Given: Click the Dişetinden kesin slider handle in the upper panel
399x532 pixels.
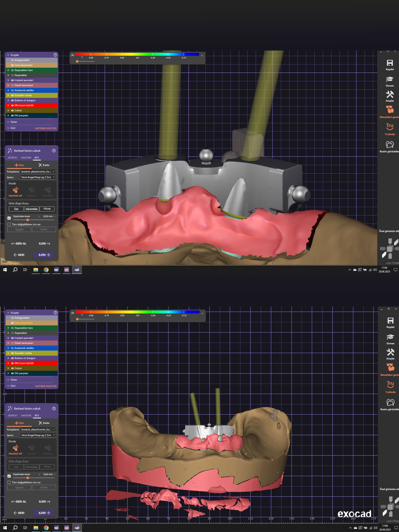Looking at the screenshot, I should pos(28,220).
